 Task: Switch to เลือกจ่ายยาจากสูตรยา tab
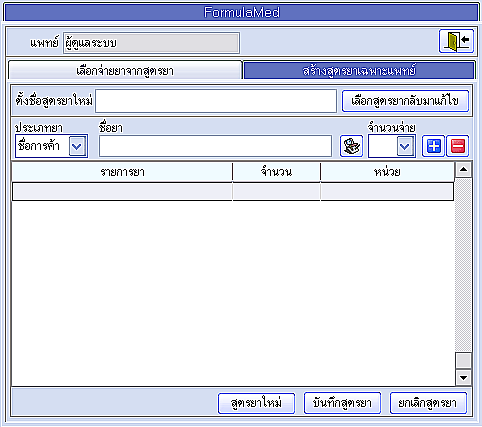coord(125,70)
